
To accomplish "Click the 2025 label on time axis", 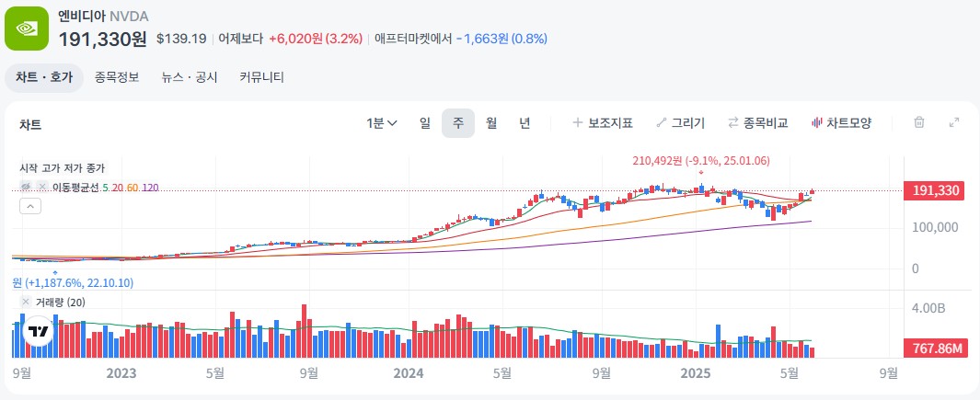I will pos(696,373).
